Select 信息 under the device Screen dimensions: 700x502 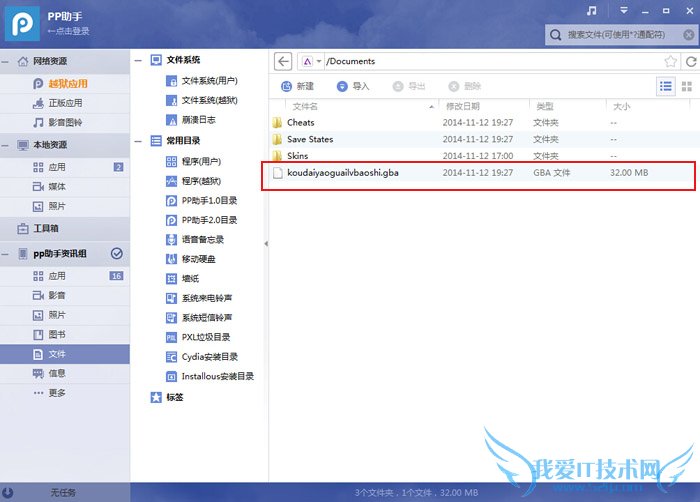tap(65, 373)
